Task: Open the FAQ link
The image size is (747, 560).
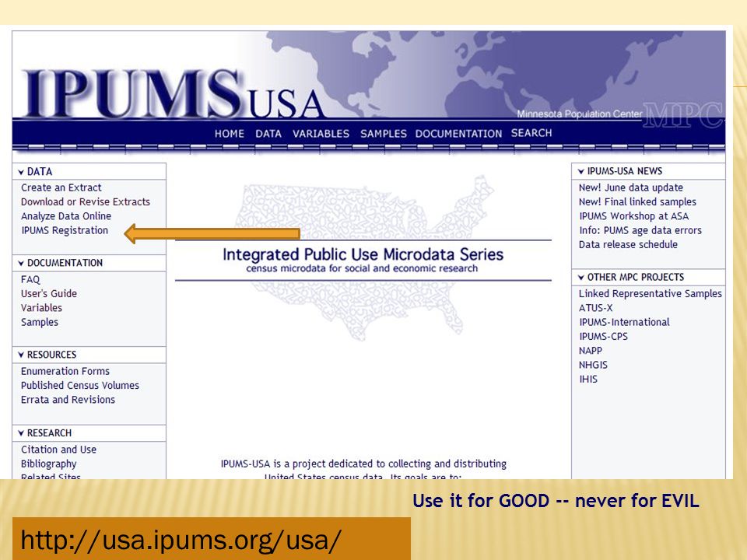Action: tap(30, 279)
